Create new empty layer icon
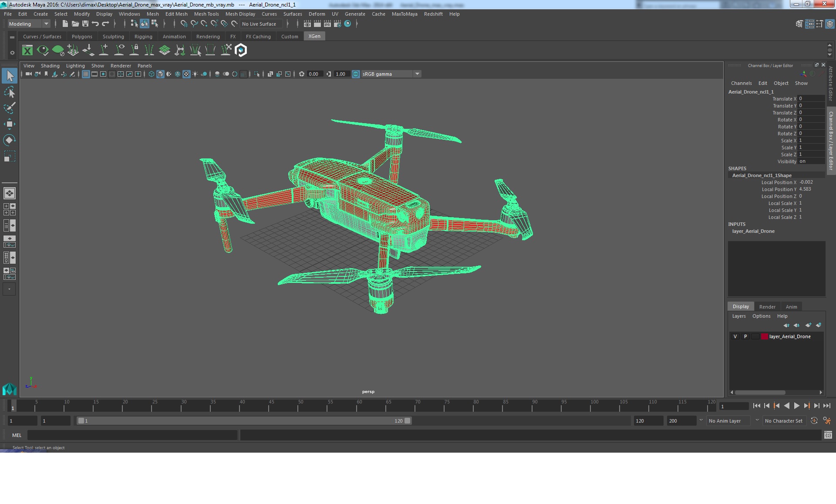836x504 pixels. pos(808,325)
